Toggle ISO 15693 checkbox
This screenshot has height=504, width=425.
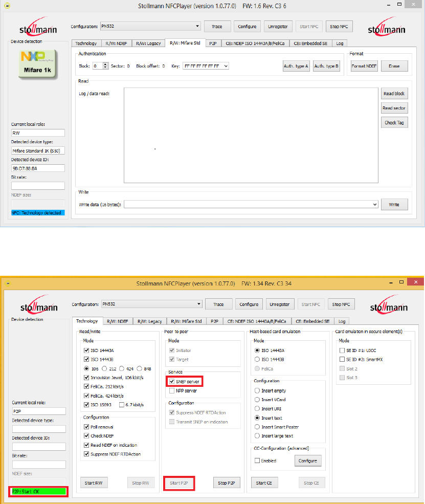tap(86, 405)
